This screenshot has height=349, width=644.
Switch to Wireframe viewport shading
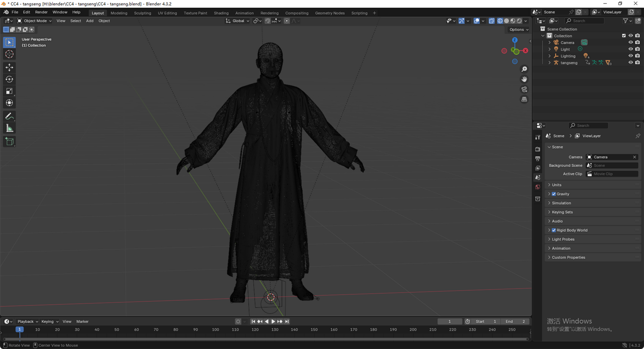coord(500,21)
